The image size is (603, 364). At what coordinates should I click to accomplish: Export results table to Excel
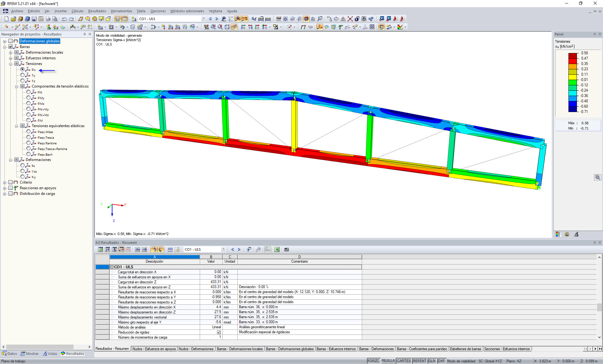coord(277,249)
